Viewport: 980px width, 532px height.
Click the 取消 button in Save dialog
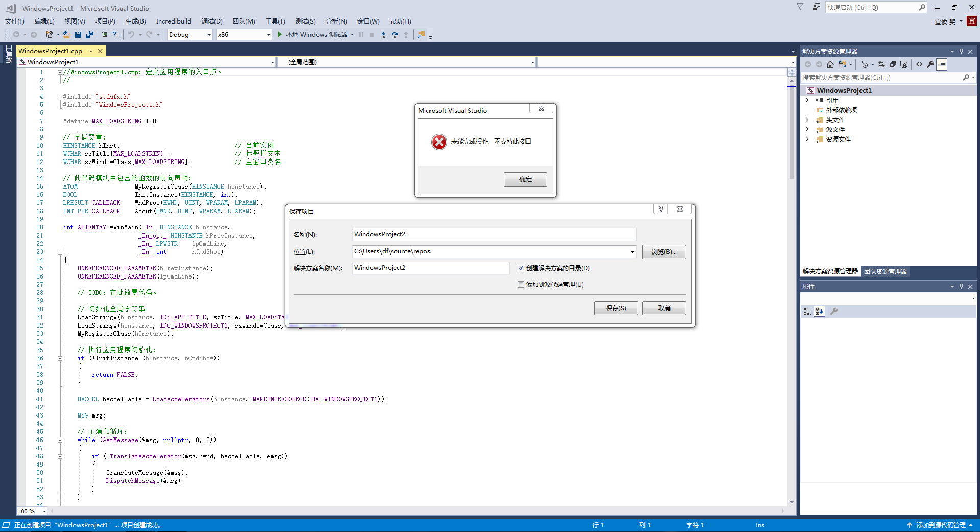(664, 308)
